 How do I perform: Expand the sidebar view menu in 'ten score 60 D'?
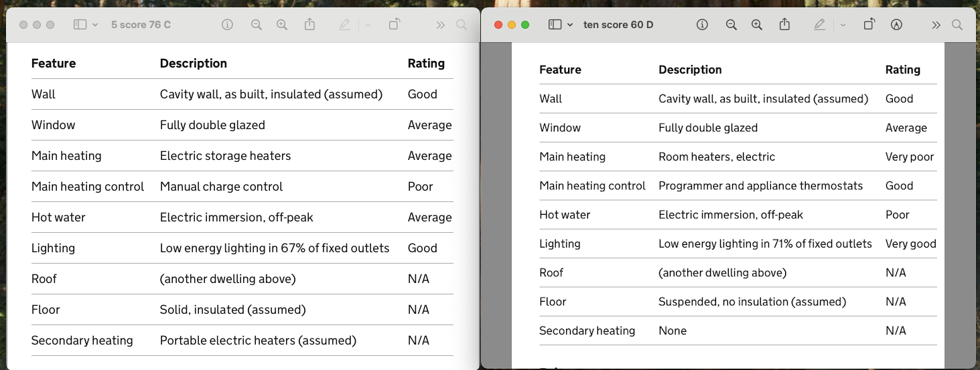[570, 25]
